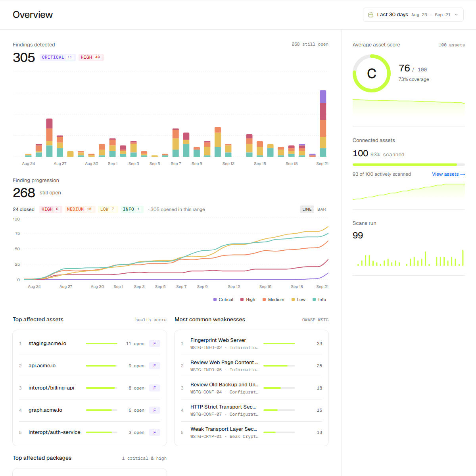Open the interopt/auth-service asset row
This screenshot has width=476, height=476.
[90, 432]
